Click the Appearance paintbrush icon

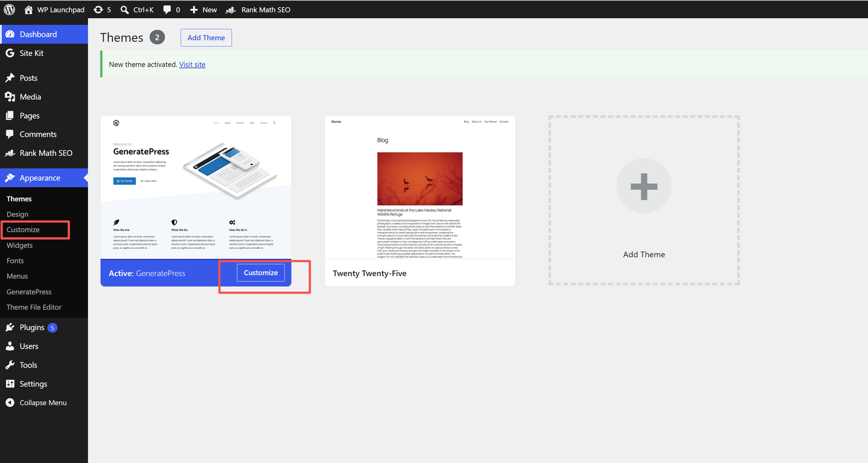point(10,178)
